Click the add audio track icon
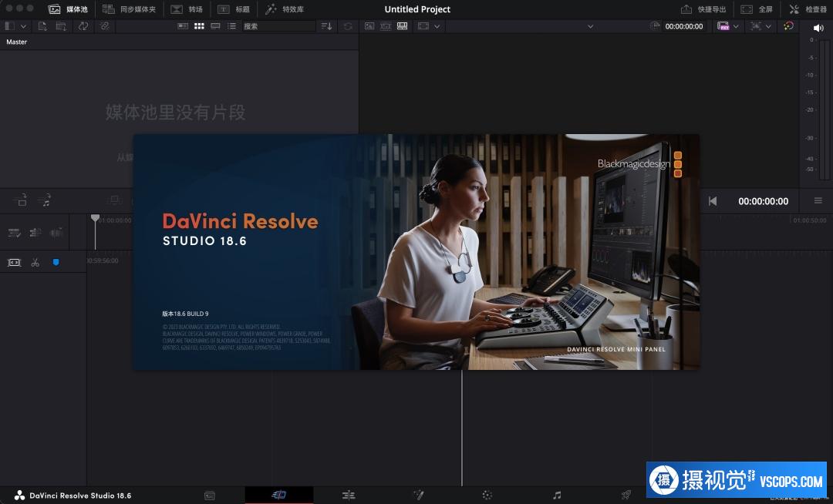 click(46, 200)
